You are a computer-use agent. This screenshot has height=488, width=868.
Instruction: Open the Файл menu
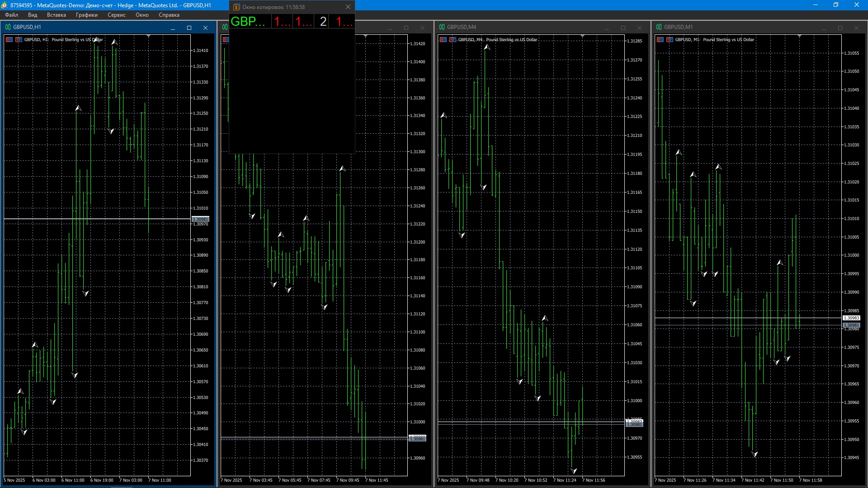(12, 15)
